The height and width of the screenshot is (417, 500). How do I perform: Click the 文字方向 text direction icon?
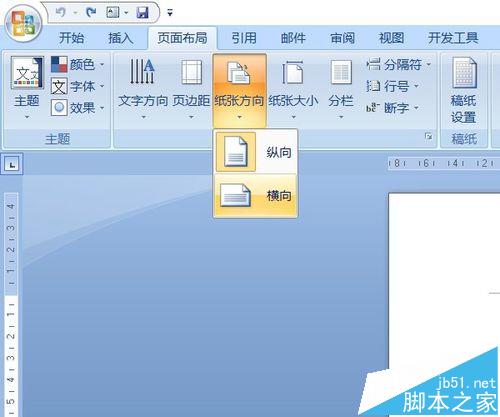143,71
